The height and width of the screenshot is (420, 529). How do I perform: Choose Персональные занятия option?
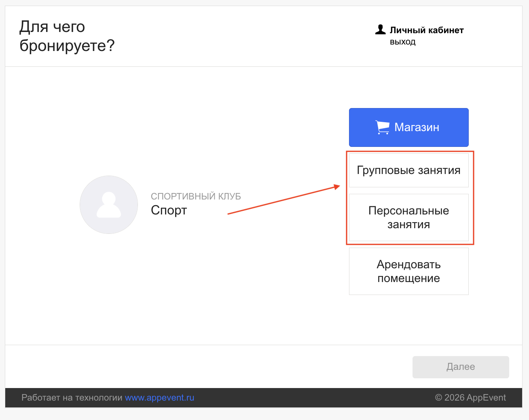click(x=408, y=217)
